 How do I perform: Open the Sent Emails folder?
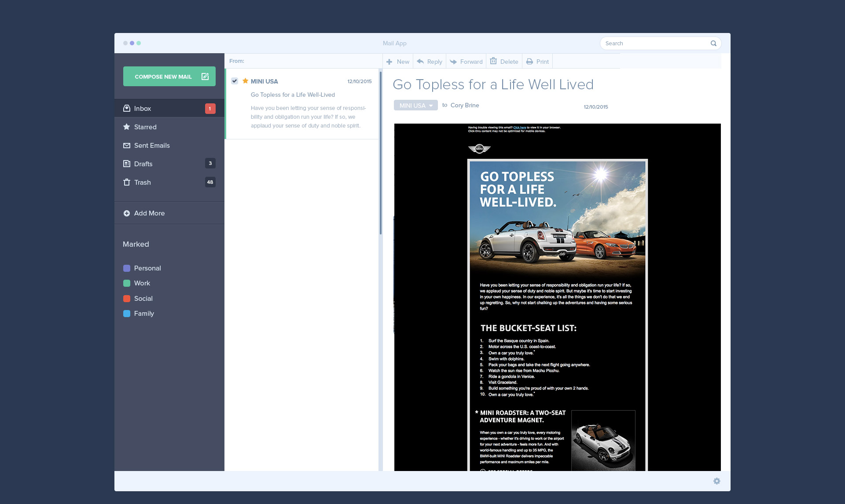[169, 145]
